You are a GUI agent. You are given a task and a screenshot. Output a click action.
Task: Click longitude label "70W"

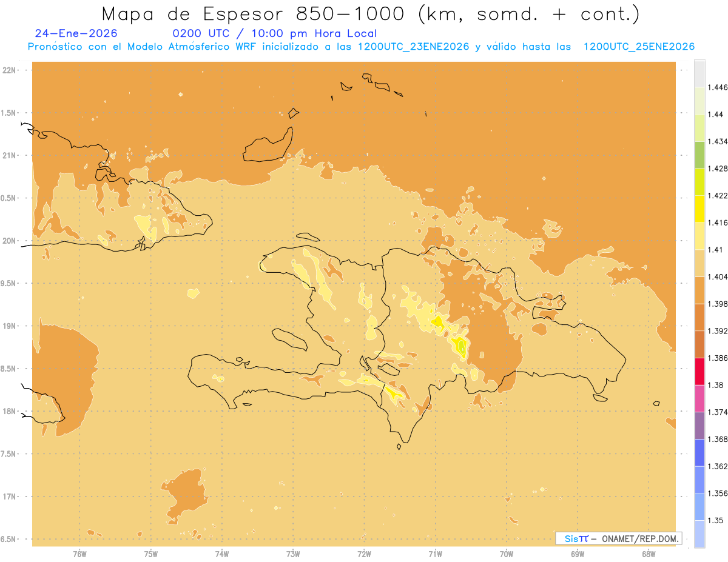pos(507,554)
